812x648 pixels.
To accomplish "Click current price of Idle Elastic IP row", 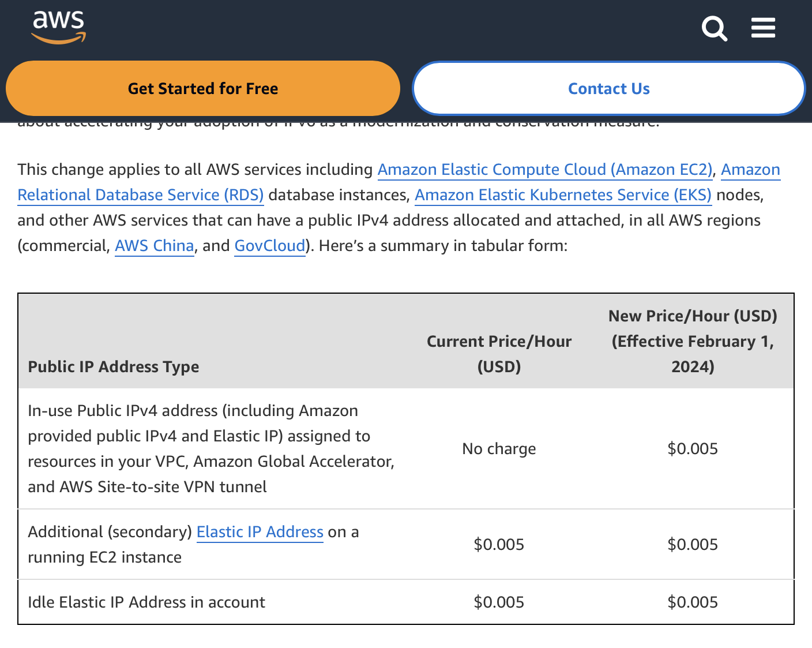I will coord(499,602).
